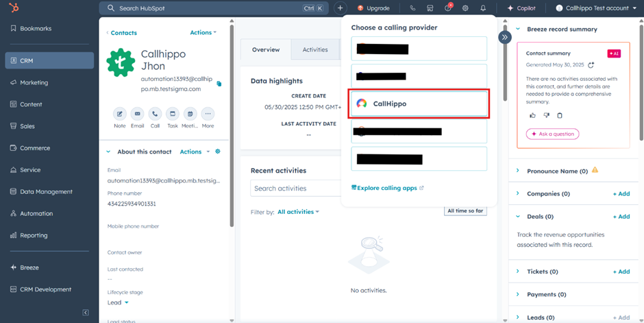Open the Lifecycle stage Lead dropdown

tap(118, 302)
